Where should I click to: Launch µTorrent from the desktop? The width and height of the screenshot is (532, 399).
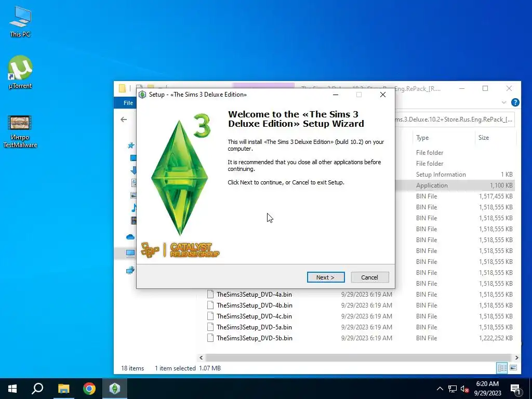click(20, 72)
